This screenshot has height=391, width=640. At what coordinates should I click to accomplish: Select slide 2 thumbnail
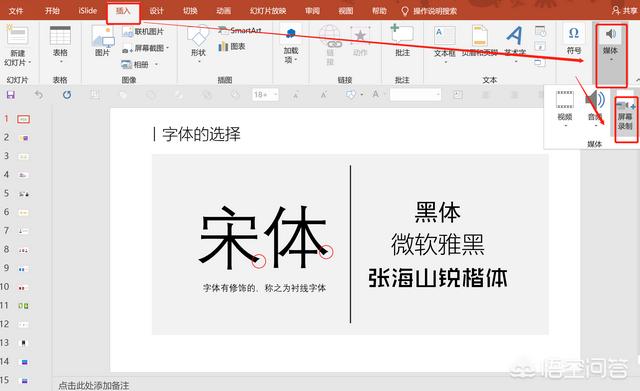[23, 138]
